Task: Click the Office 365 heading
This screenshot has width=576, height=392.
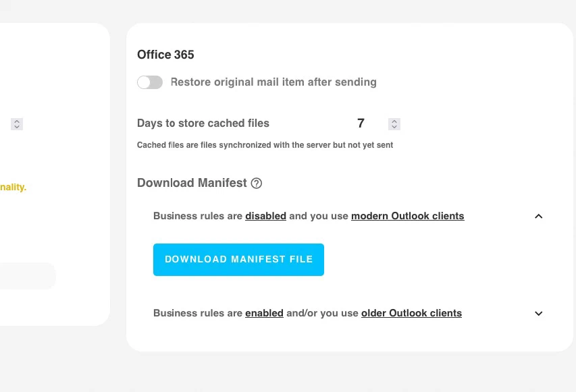Action: click(x=165, y=55)
